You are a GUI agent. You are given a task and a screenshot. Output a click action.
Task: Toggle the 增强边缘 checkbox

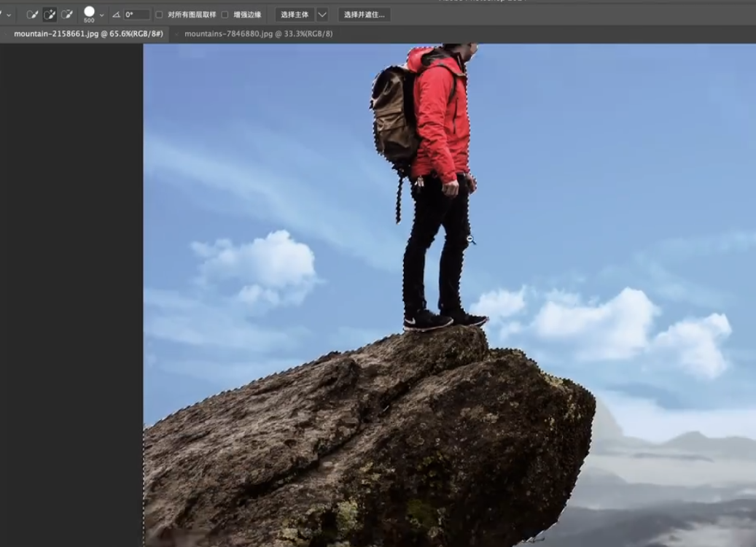pyautogui.click(x=225, y=15)
